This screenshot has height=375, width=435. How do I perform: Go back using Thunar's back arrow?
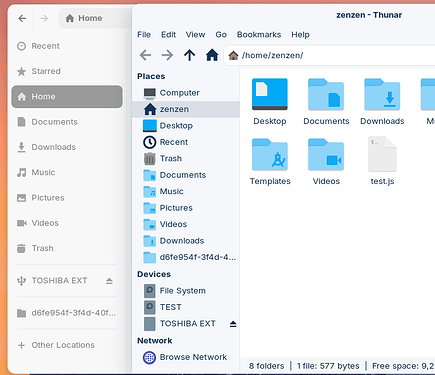pos(145,55)
